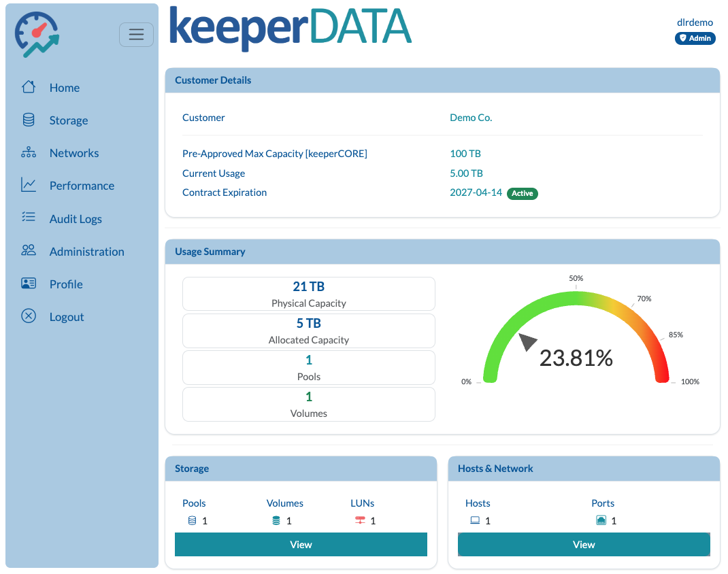Viewport: 728px width, 574px height.
Task: Click the View button under Hosts & Network
Action: (584, 544)
